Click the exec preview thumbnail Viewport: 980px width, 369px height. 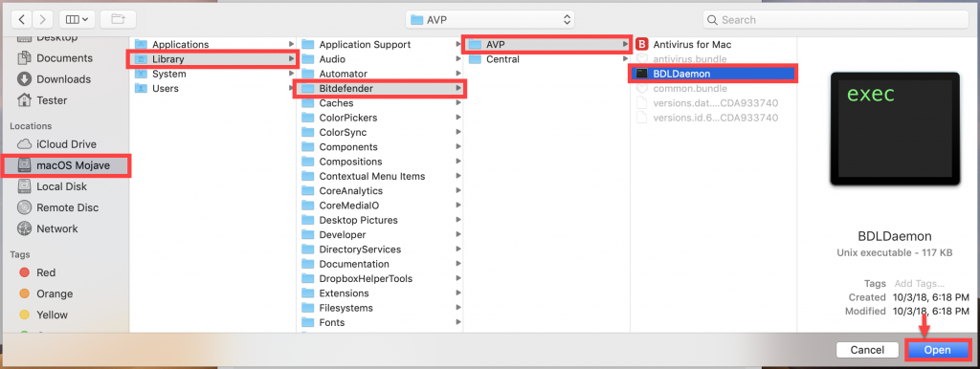(895, 129)
